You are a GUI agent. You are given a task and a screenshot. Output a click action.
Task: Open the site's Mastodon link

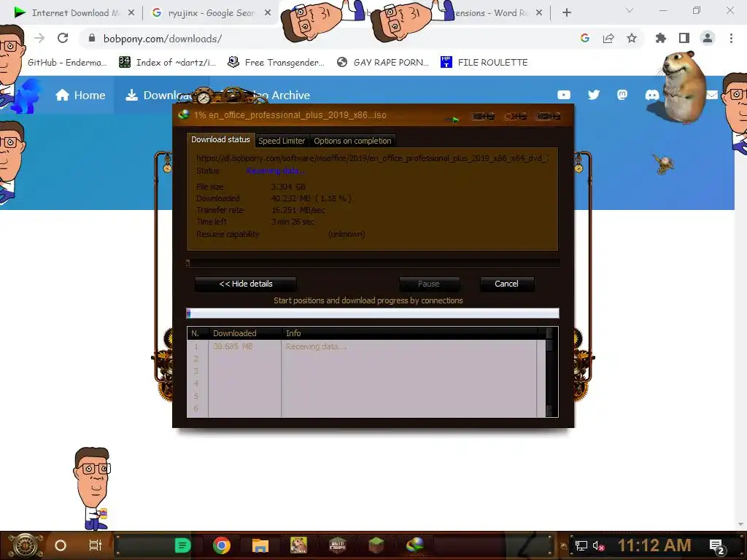pyautogui.click(x=622, y=95)
